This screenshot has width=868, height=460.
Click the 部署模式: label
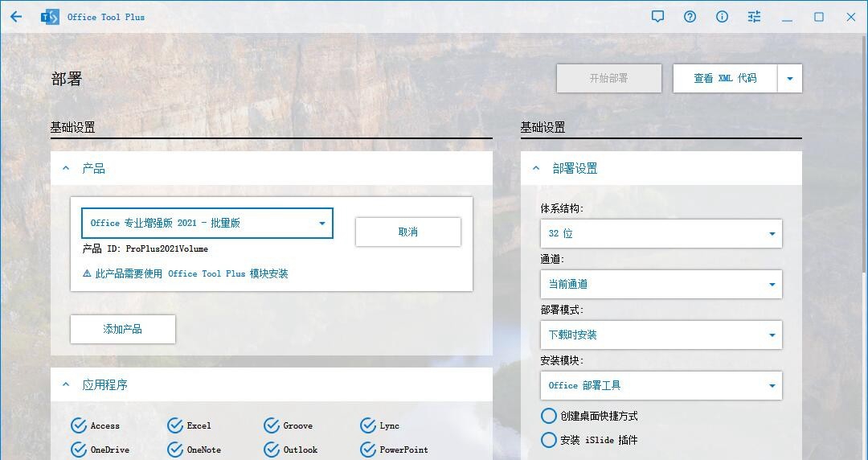[562, 310]
